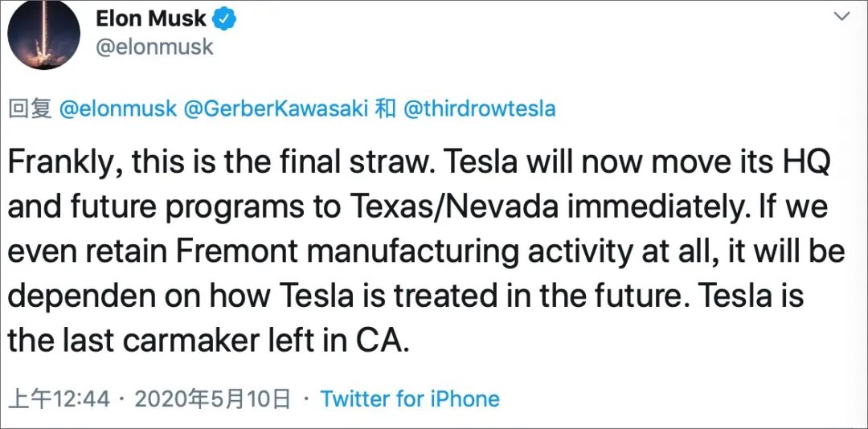Viewport: 868px width, 429px height.
Task: Click the Elon Musk display name
Action: coord(151,17)
